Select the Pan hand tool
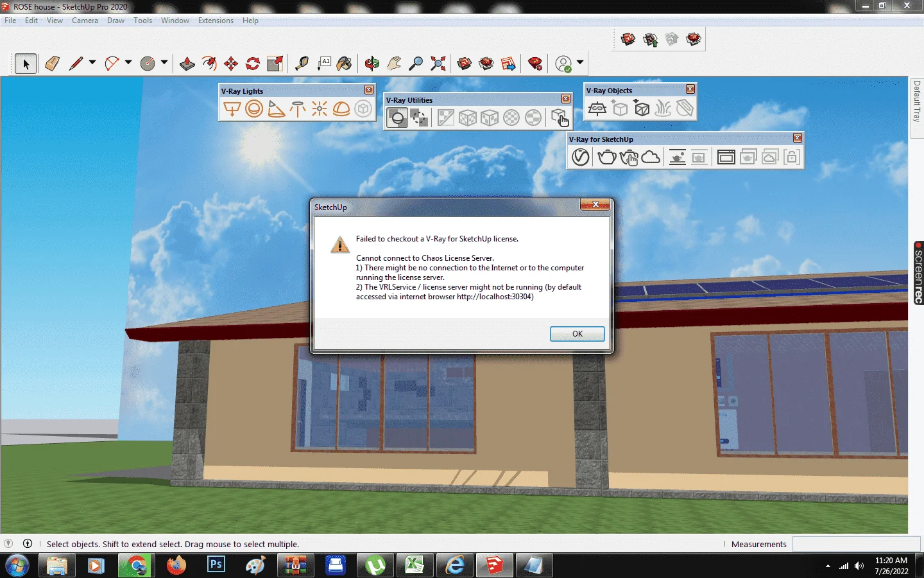This screenshot has height=578, width=924. 394,63
